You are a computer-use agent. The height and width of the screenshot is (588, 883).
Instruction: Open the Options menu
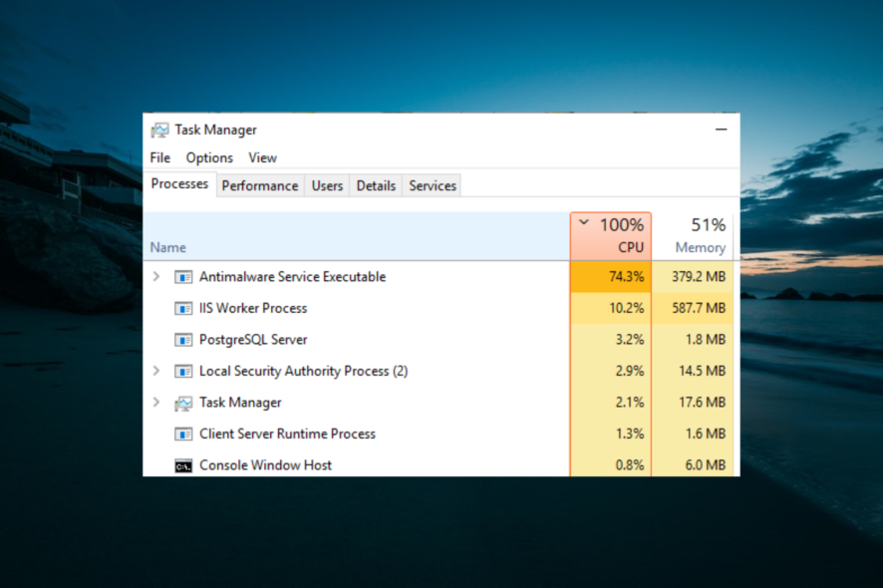coord(209,157)
